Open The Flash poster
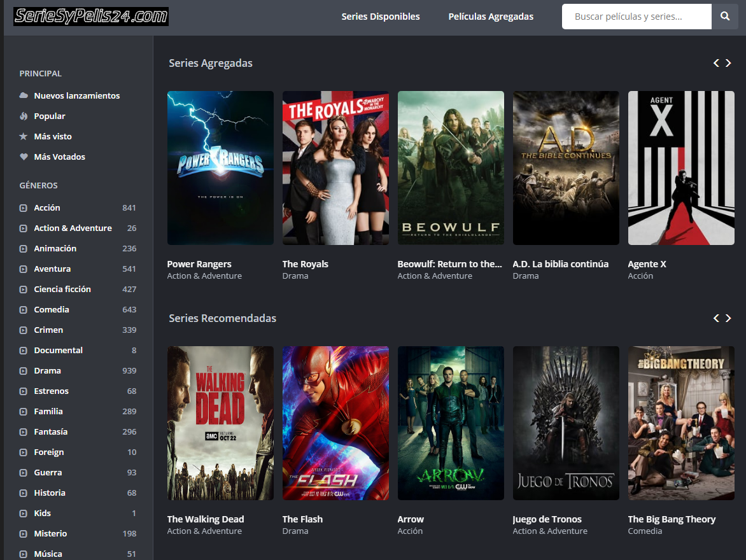This screenshot has width=746, height=560. click(x=335, y=423)
